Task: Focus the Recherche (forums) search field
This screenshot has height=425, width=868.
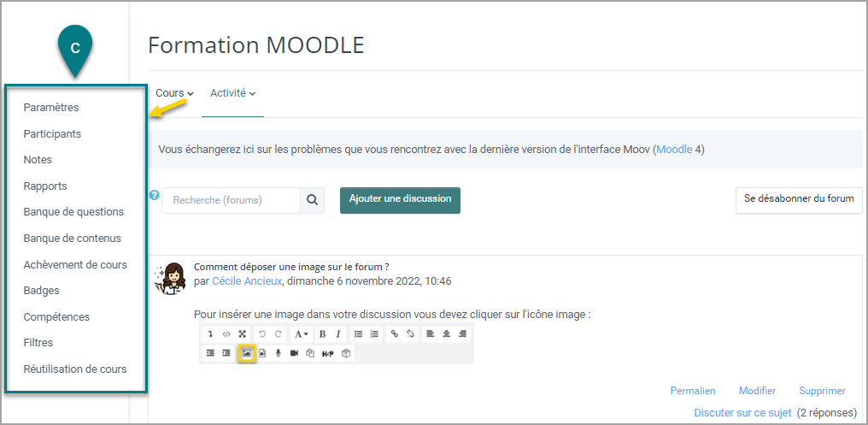Action: [x=232, y=200]
